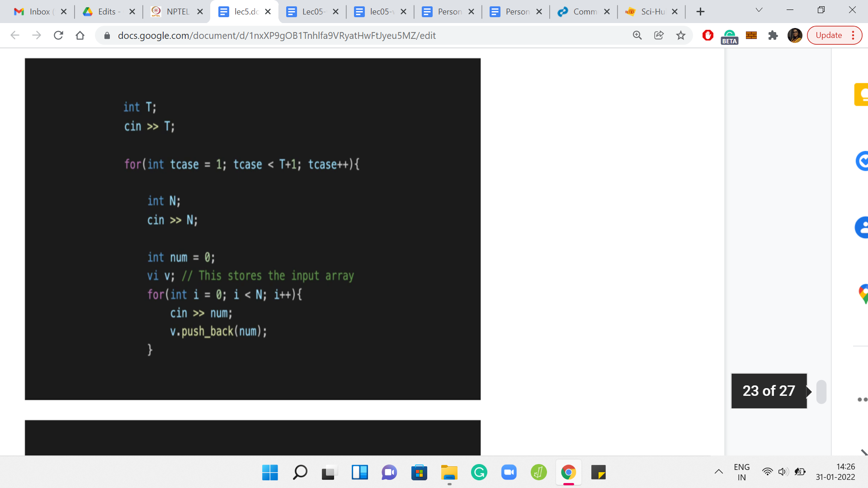
Task: Open a new tab with plus button
Action: coord(700,12)
